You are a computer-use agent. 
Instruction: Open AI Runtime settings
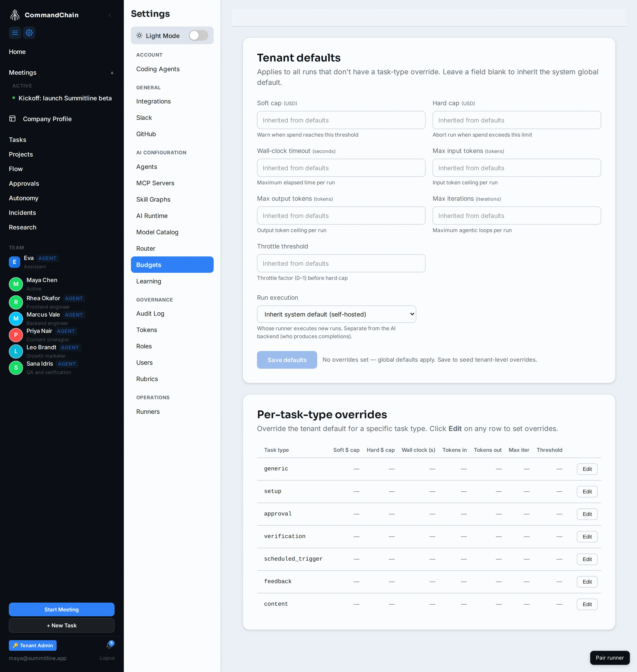(172, 216)
